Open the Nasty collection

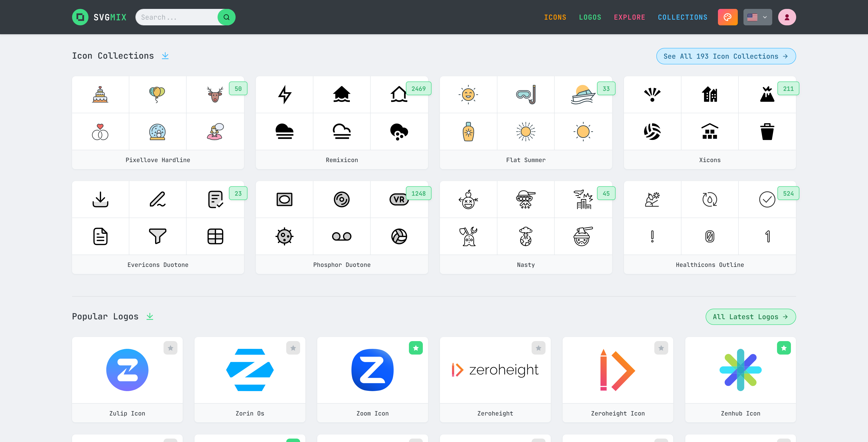526,265
